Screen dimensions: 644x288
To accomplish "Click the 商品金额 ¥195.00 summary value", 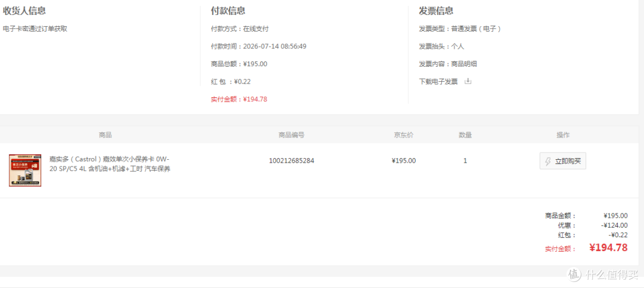I will 615,215.
